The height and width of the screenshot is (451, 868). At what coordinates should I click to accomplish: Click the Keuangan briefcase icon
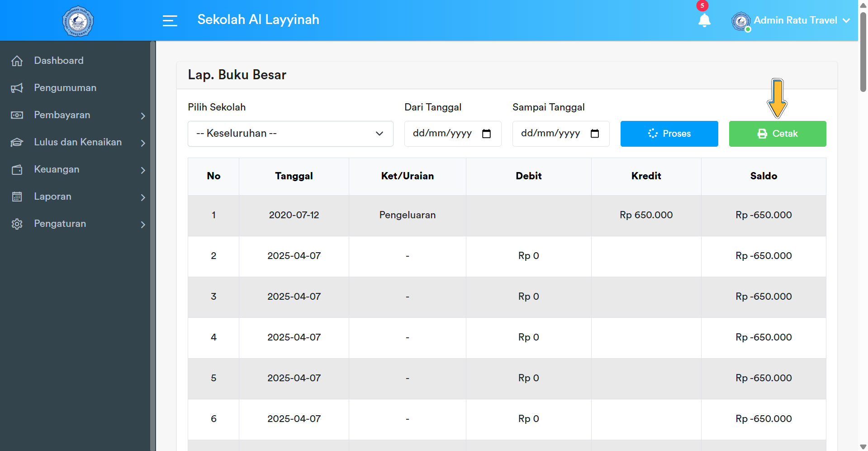17,169
